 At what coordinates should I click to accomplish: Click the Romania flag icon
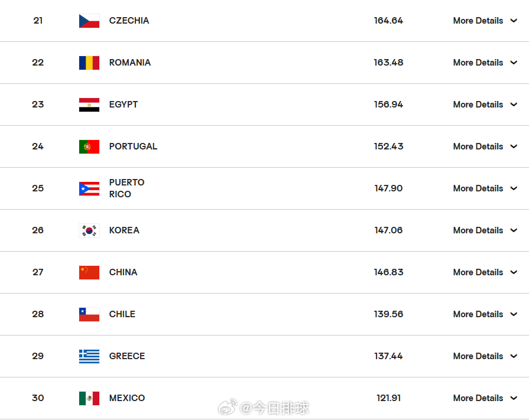click(x=89, y=63)
